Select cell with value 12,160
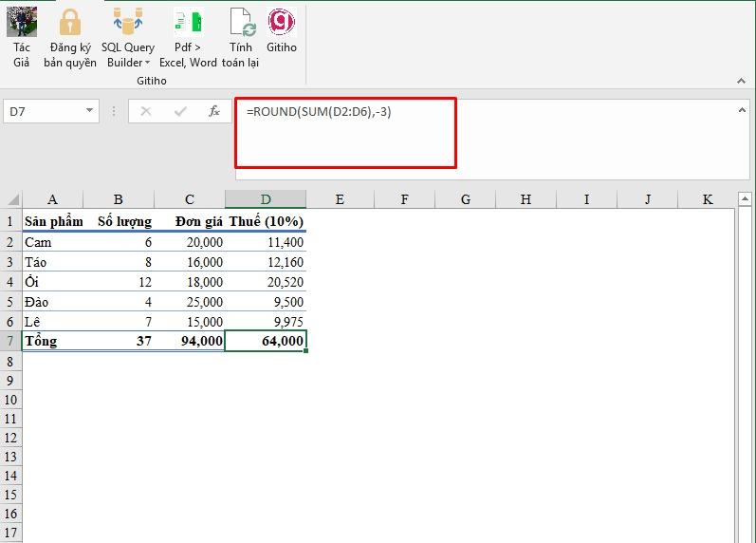 (266, 262)
